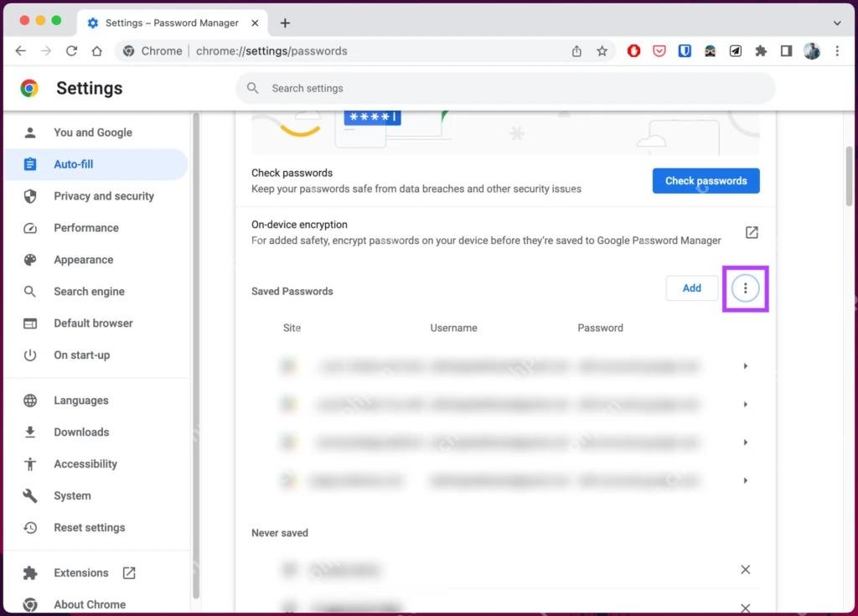The height and width of the screenshot is (616, 858).
Task: Bookmark this page with the star icon
Action: tap(602, 51)
